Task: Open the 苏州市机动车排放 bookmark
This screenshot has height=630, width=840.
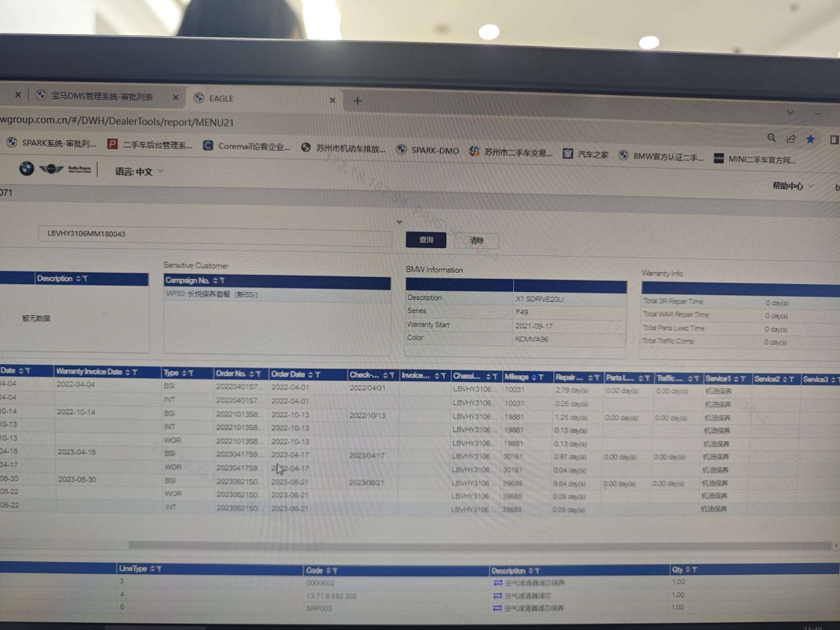Action: pyautogui.click(x=343, y=148)
